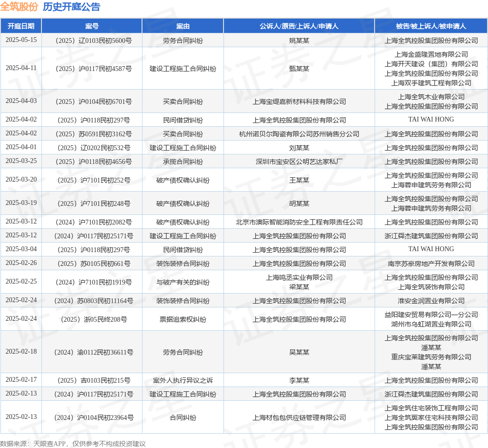Screen dimensions: 488x448
Task: Select case number (2025)辽0202民初532号
Action: tap(92, 148)
